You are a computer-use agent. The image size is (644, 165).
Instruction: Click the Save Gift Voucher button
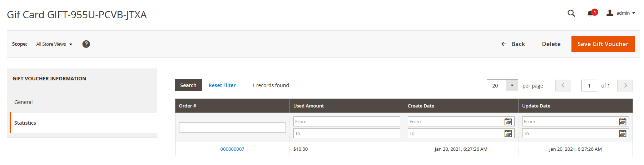[603, 44]
